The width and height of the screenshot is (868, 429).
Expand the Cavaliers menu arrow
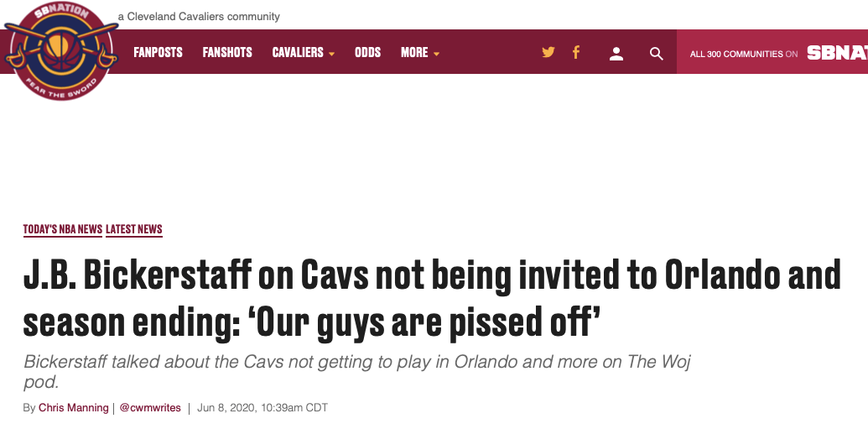331,55
